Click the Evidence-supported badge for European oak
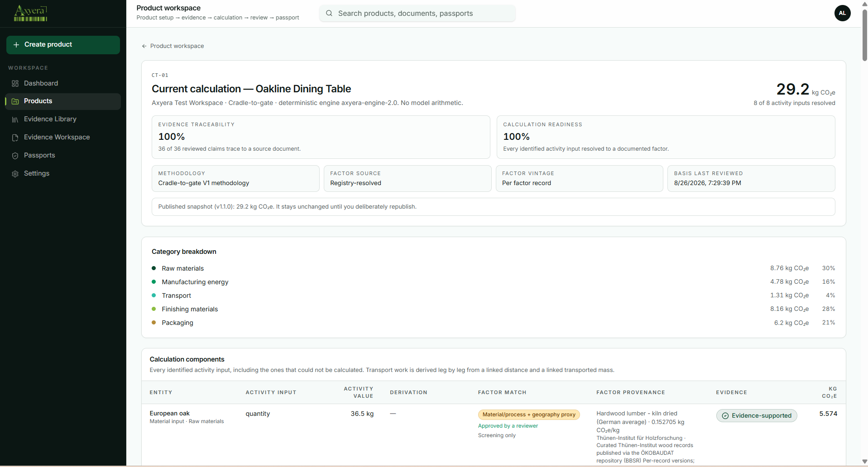The width and height of the screenshot is (868, 467). pos(757,416)
